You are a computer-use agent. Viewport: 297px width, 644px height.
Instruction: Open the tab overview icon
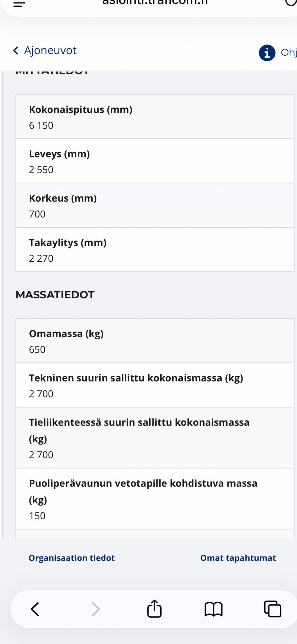pos(272,609)
